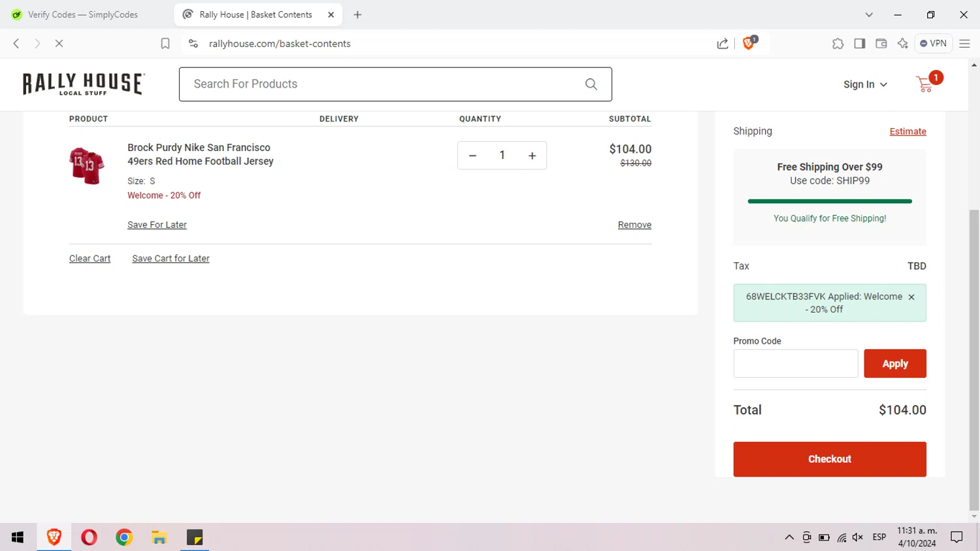
Task: Expand the Sign In dropdown
Action: pyautogui.click(x=865, y=84)
